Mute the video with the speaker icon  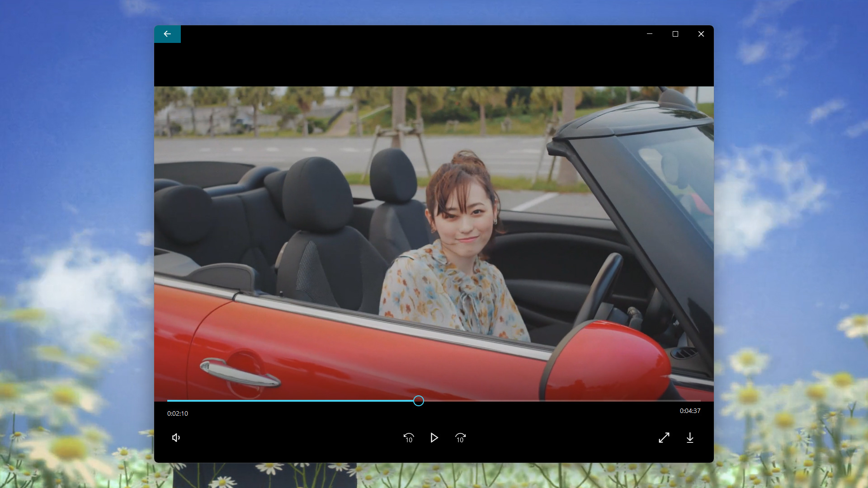pyautogui.click(x=176, y=437)
